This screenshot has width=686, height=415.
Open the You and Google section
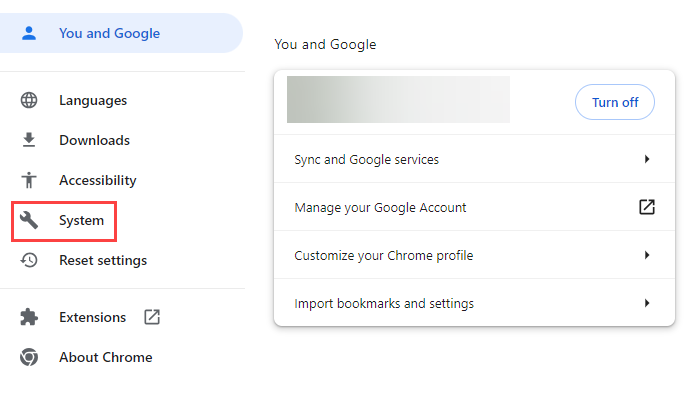(x=121, y=33)
